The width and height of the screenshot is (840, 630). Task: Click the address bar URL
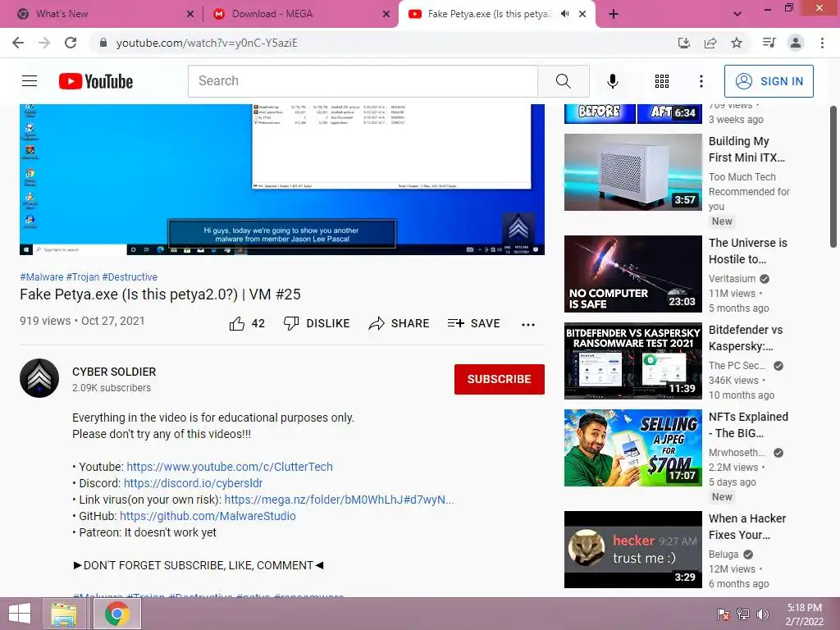coord(207,43)
